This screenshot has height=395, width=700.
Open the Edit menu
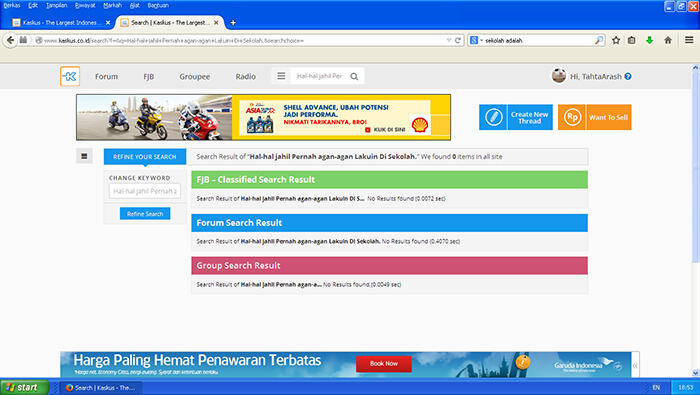click(33, 5)
